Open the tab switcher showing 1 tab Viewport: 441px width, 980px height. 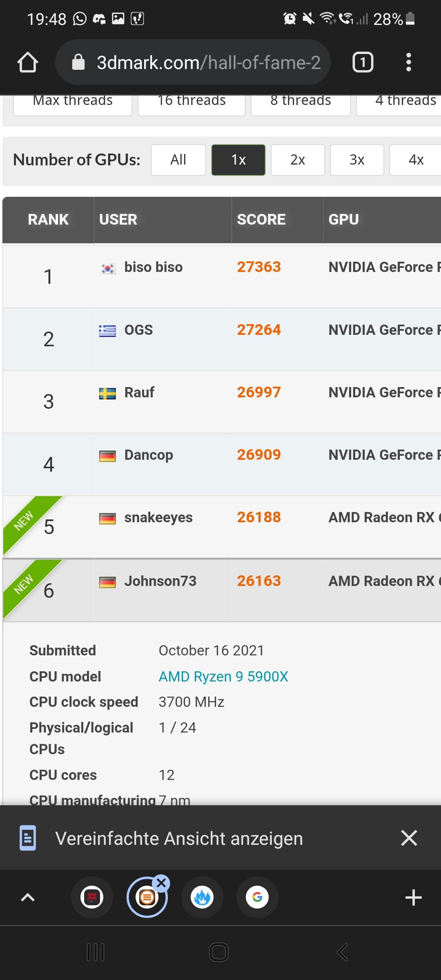pos(363,62)
